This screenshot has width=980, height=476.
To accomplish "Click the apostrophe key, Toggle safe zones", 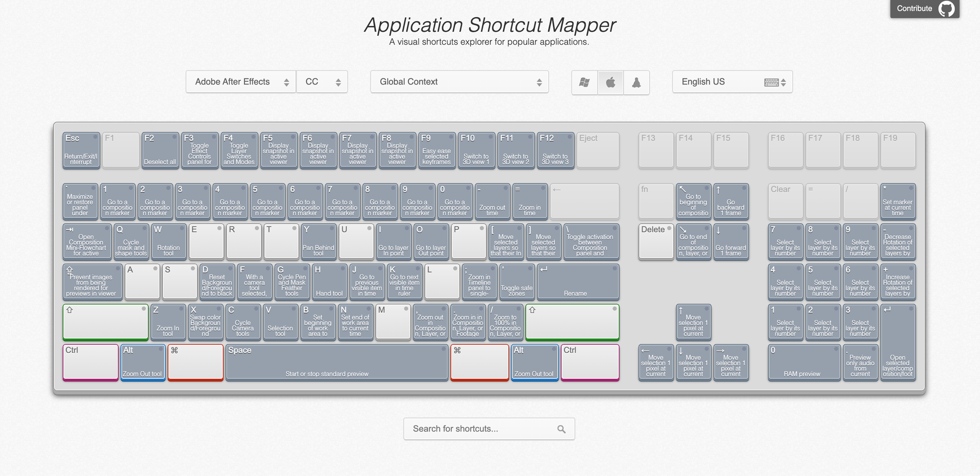I will [x=517, y=282].
